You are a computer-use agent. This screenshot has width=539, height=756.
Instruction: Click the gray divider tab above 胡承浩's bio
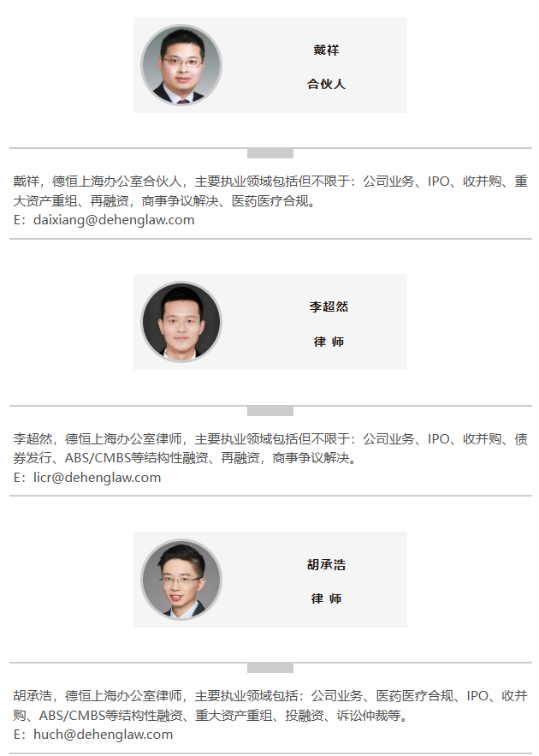tap(270, 668)
